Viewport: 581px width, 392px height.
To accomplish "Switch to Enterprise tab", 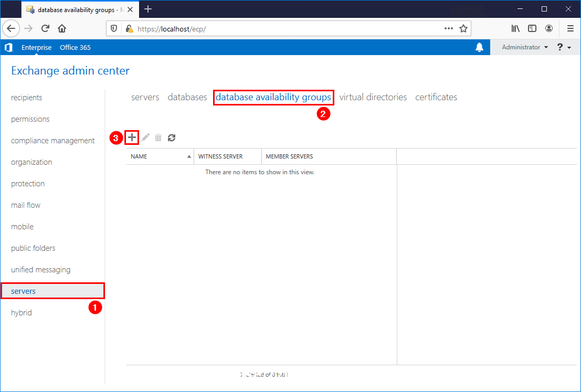I will point(36,47).
